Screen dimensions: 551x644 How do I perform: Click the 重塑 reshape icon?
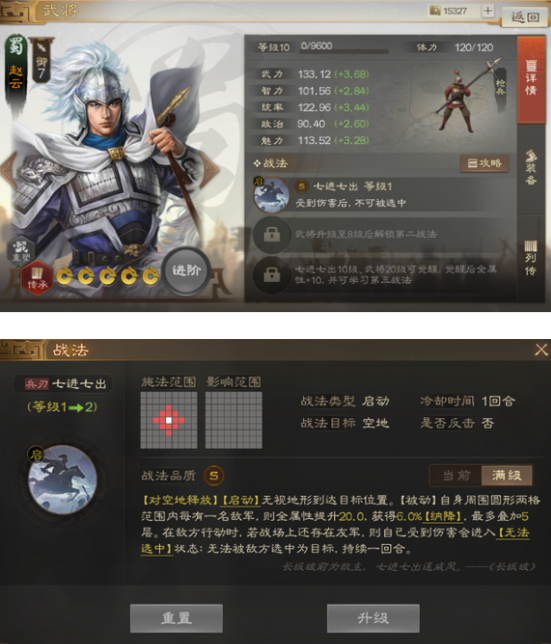tap(21, 250)
